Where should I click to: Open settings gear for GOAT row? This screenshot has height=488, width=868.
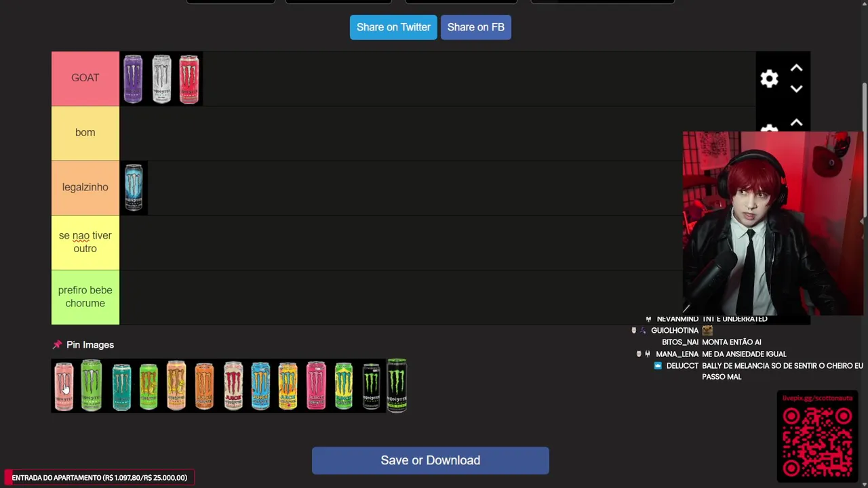[769, 79]
